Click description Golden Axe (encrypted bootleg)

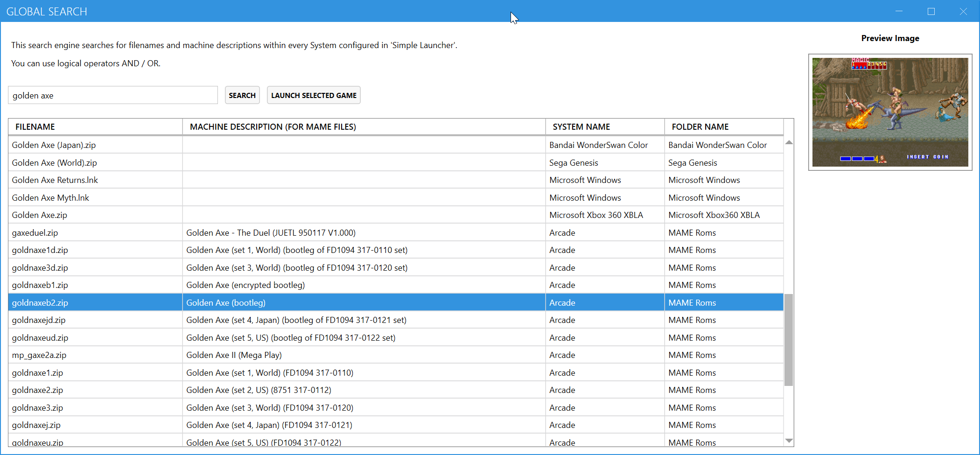pyautogui.click(x=245, y=285)
